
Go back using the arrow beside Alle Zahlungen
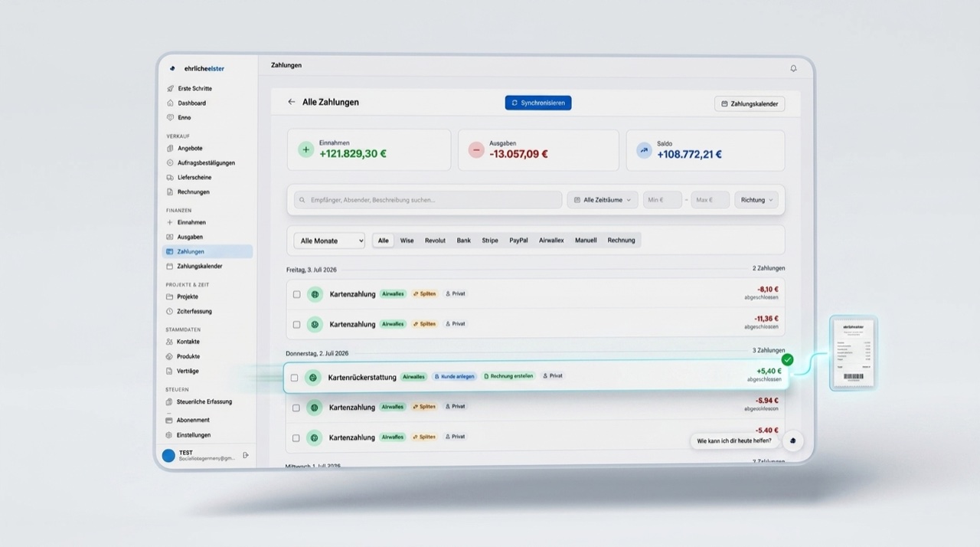pos(291,102)
